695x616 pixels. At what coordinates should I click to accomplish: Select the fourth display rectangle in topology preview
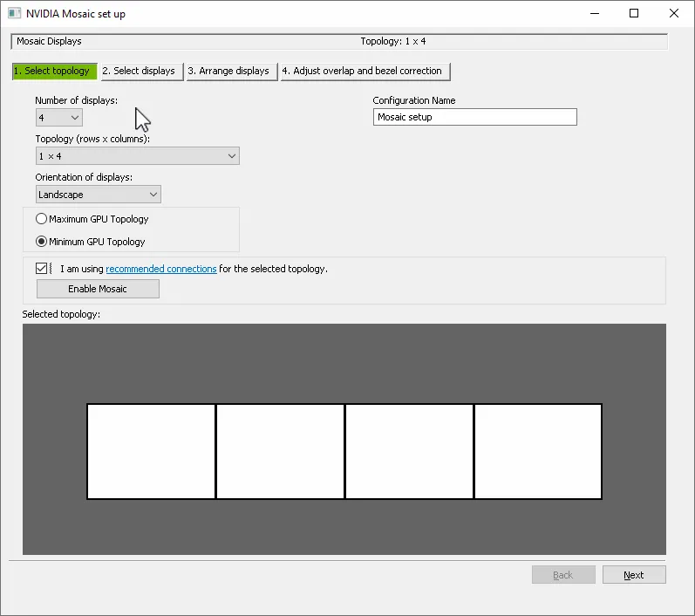click(x=538, y=451)
